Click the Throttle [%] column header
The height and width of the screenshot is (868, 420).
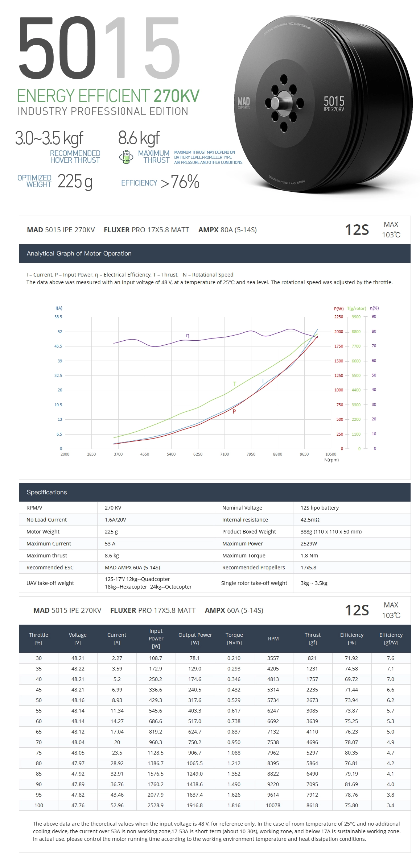coord(38,639)
